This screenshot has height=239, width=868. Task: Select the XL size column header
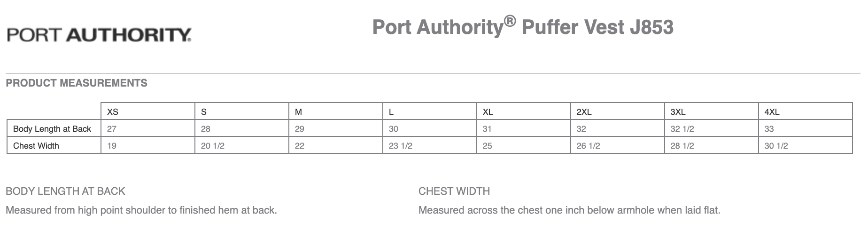(488, 112)
